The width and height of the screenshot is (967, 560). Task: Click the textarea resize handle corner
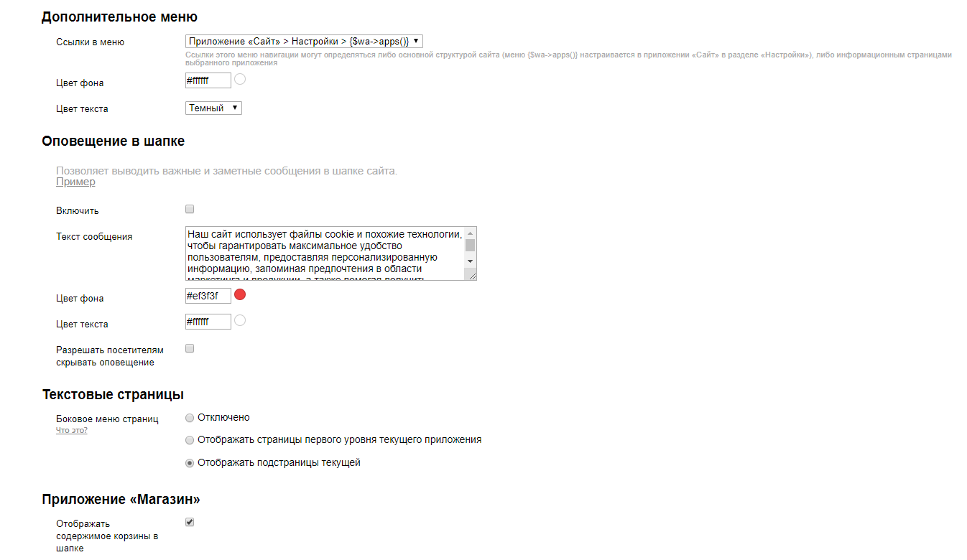(x=471, y=275)
